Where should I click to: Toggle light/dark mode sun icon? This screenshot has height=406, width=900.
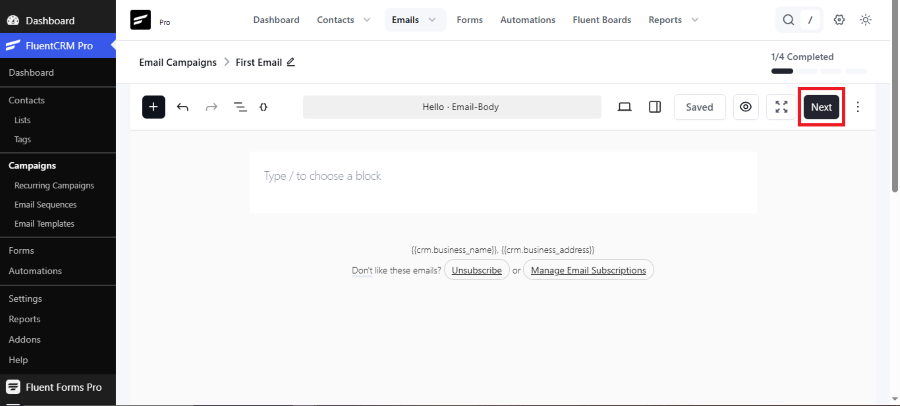866,20
